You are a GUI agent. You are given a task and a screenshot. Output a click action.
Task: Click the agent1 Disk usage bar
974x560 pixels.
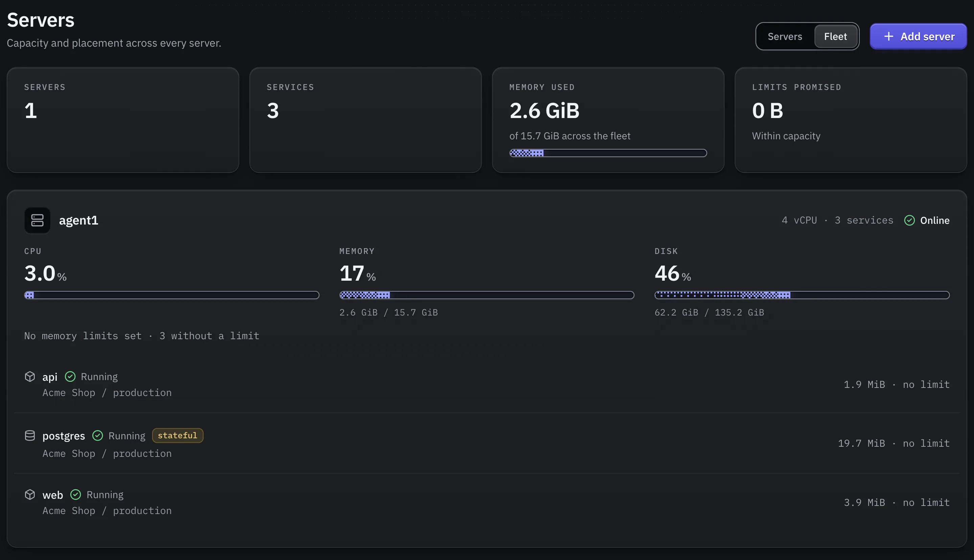click(802, 295)
